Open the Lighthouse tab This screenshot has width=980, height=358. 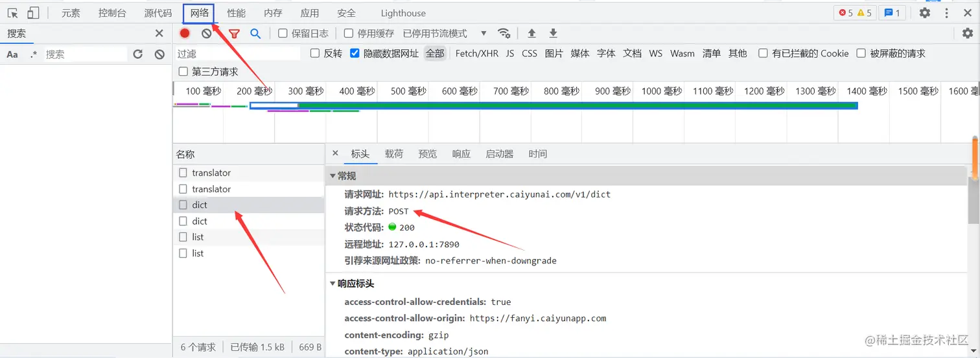403,13
